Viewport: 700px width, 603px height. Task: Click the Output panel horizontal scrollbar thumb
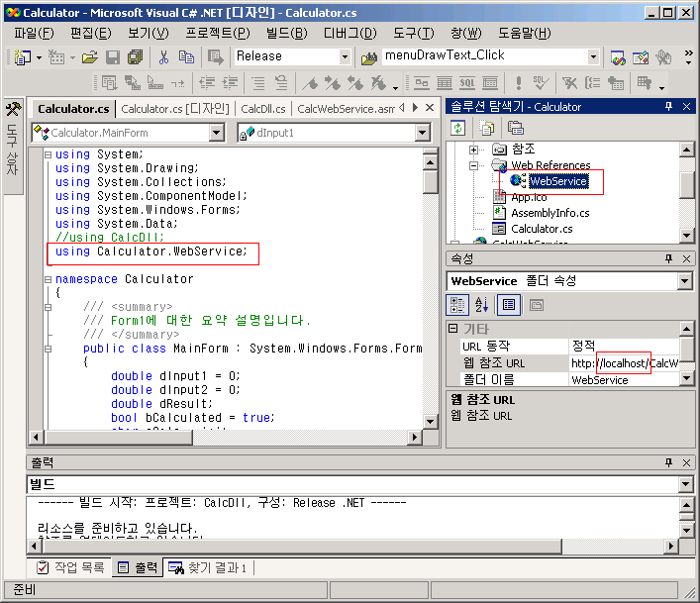click(301, 546)
